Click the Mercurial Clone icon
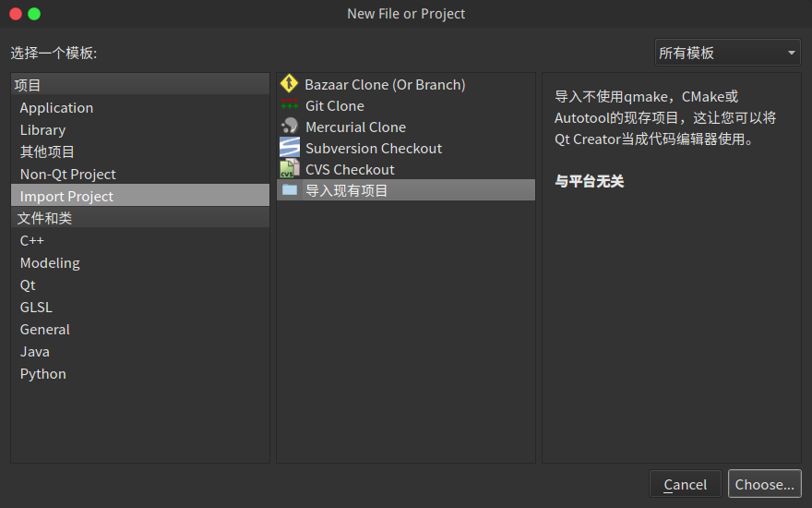 (x=290, y=127)
